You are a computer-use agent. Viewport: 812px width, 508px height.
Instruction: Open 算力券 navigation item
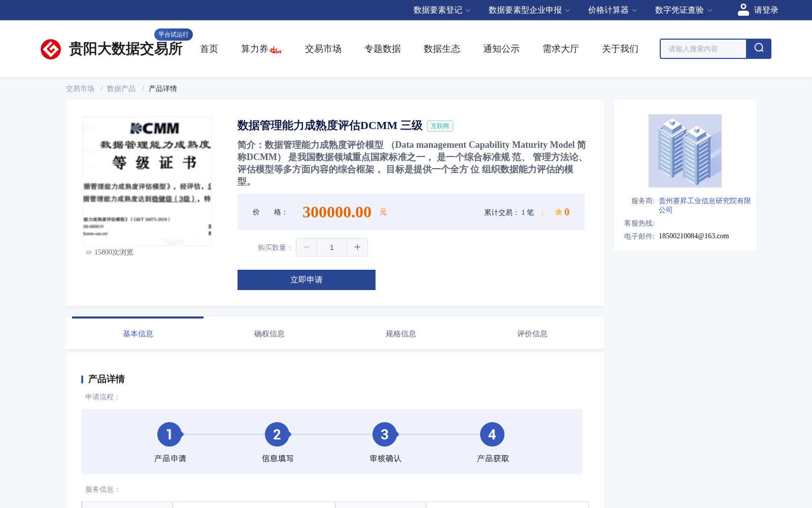tap(255, 49)
